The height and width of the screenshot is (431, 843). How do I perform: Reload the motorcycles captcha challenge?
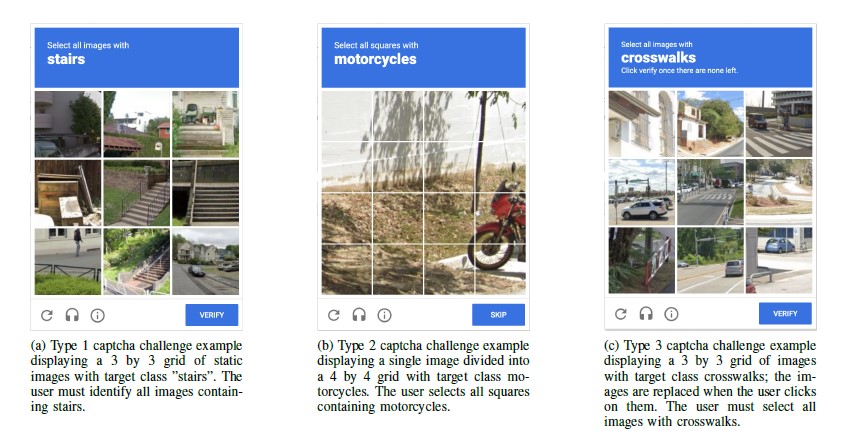click(334, 315)
